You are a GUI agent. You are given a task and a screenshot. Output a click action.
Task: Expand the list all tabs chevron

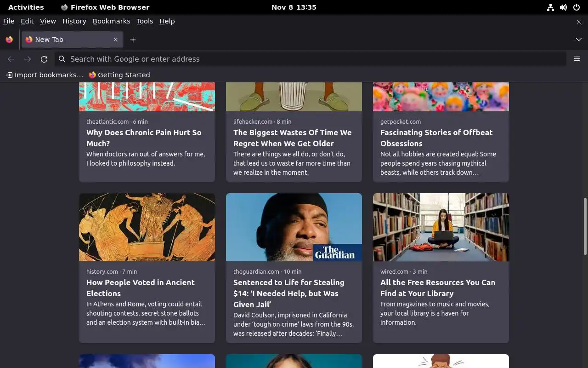[578, 40]
